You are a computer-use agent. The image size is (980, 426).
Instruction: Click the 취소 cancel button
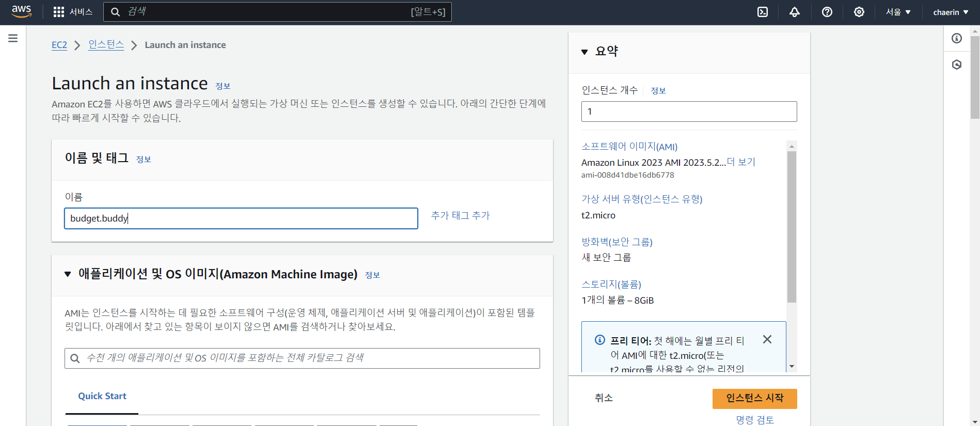(x=604, y=398)
